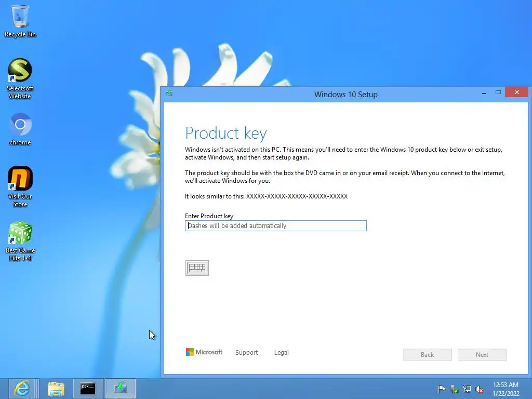Launch the chrome desktop icon
Screen dimensions: 532x399
coord(20,129)
